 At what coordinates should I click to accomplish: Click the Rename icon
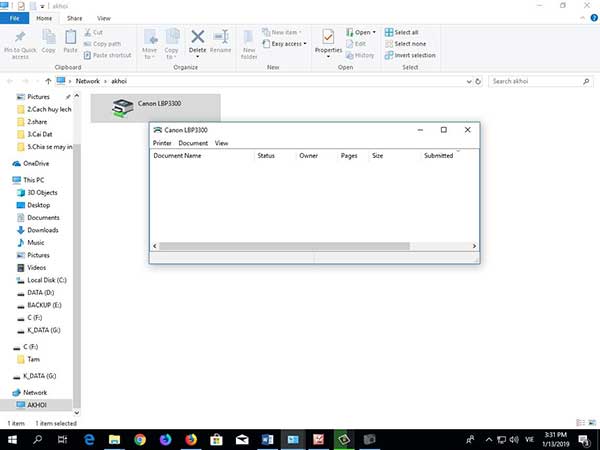point(221,37)
